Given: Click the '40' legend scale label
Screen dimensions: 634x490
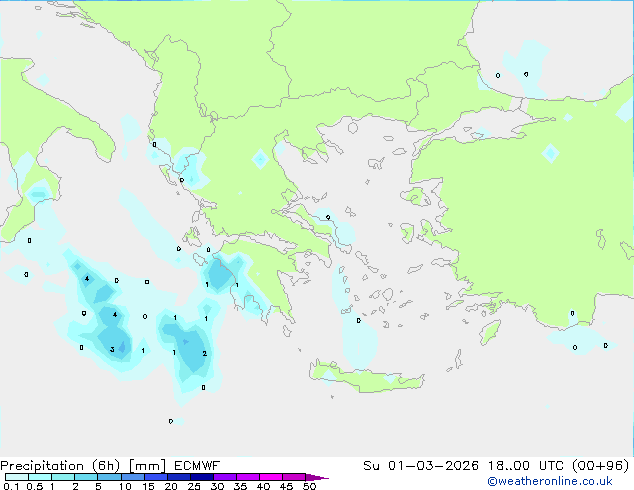Looking at the screenshot, I should (x=263, y=486).
